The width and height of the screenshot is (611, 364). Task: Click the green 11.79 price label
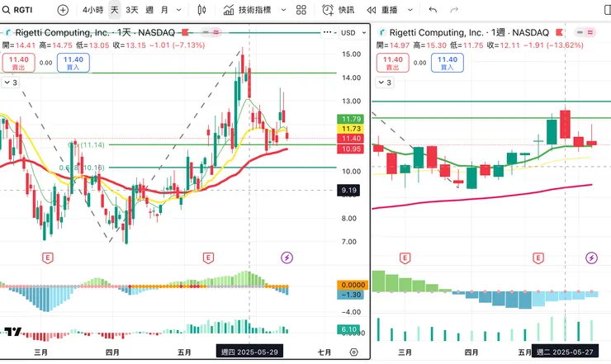[x=351, y=119]
